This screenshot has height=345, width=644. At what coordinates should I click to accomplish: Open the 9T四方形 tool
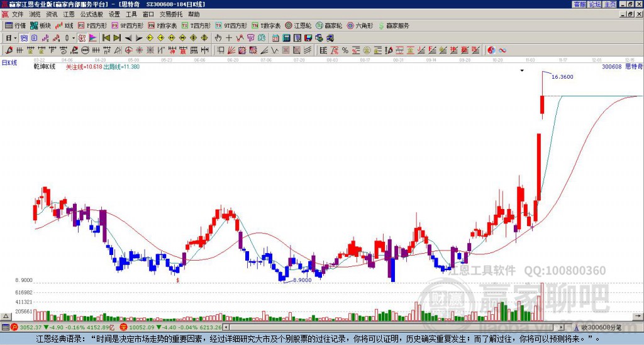coord(231,25)
